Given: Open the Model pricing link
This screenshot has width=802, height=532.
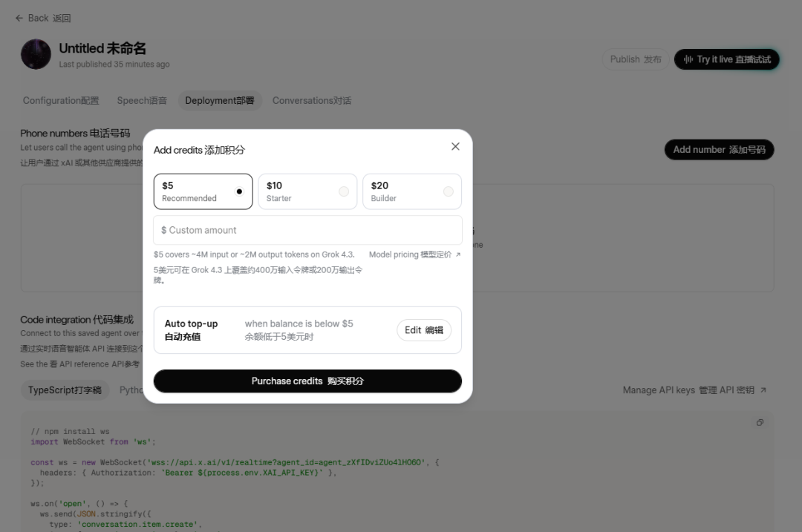Looking at the screenshot, I should pyautogui.click(x=414, y=254).
